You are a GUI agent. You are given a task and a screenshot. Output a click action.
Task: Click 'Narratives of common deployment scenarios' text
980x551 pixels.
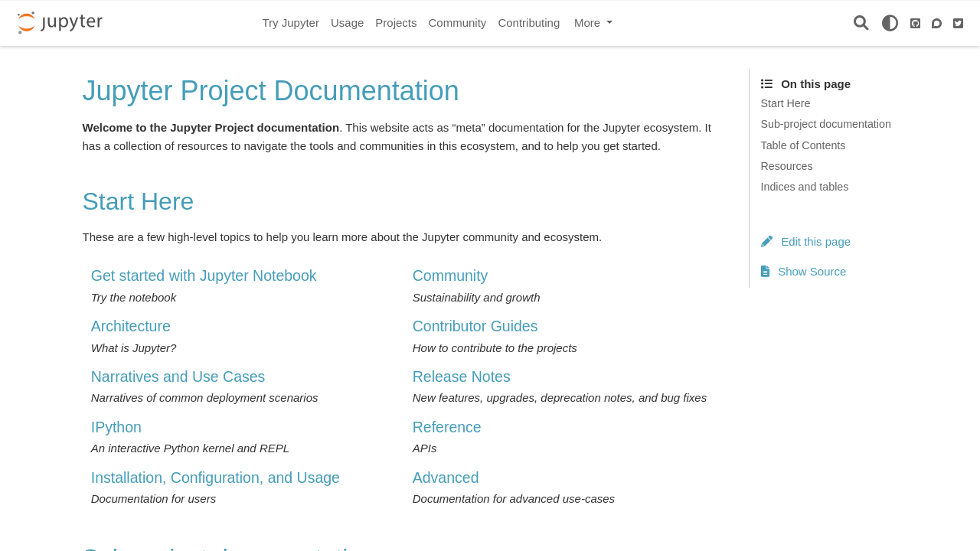204,398
